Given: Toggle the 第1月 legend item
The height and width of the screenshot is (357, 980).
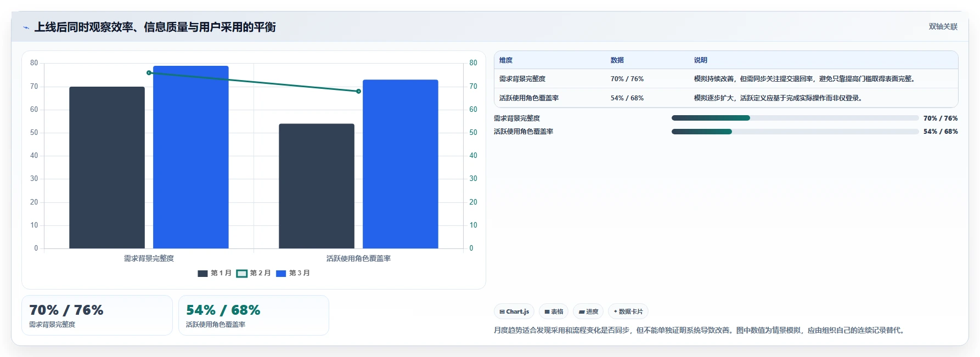Looking at the screenshot, I should pos(215,273).
